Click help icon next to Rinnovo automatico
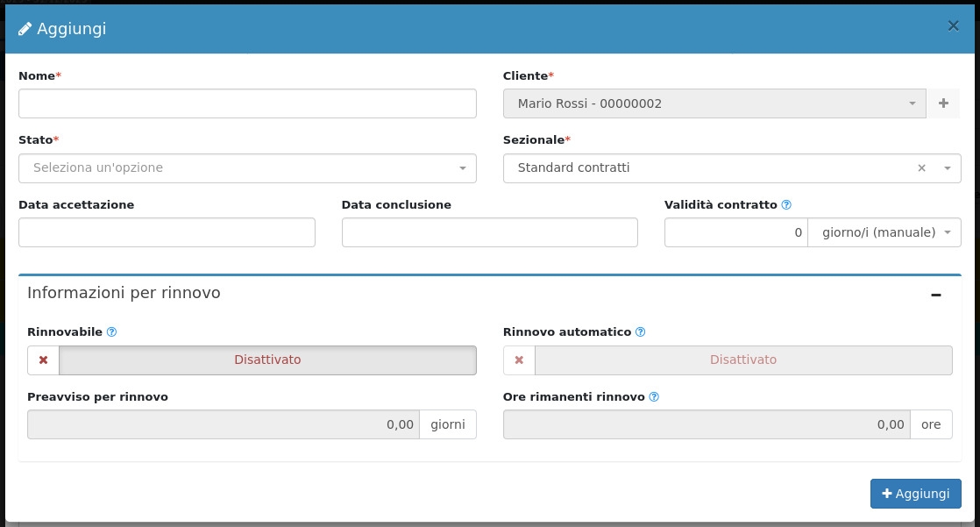This screenshot has width=980, height=527. pyautogui.click(x=640, y=332)
